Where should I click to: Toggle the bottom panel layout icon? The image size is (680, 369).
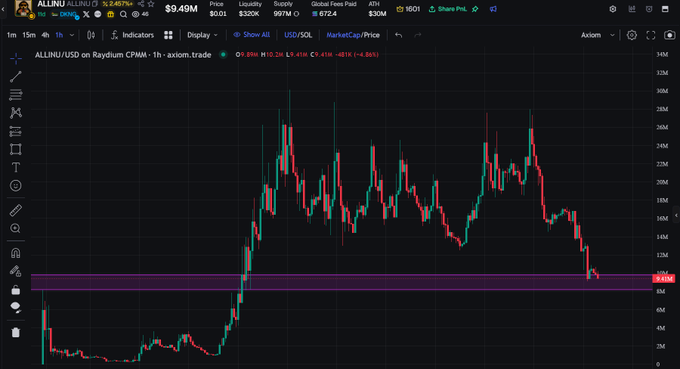[665, 9]
